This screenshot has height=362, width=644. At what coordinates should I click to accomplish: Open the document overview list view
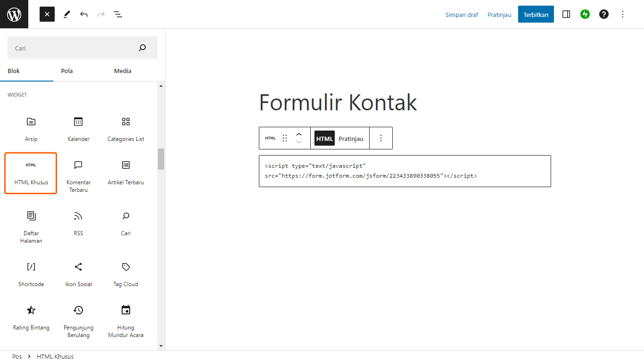point(118,14)
